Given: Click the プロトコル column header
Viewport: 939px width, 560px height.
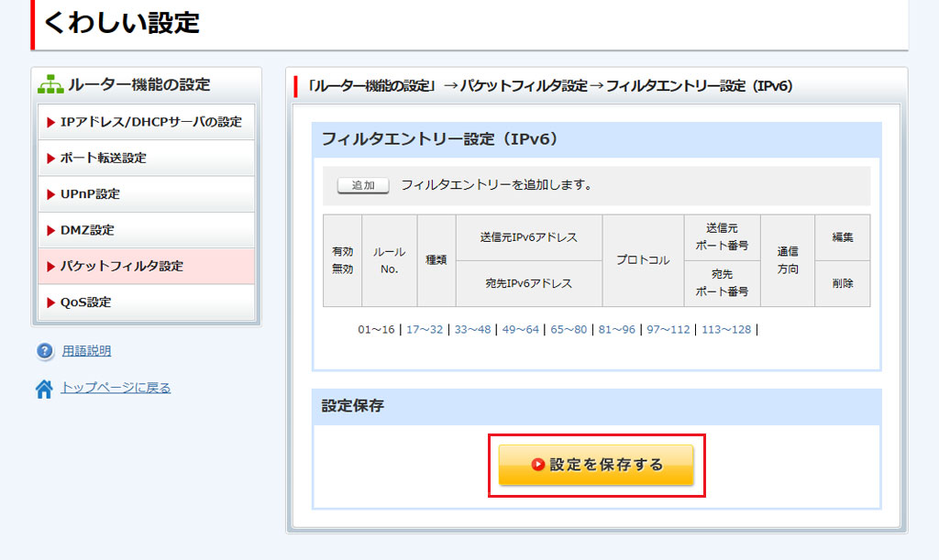Looking at the screenshot, I should [643, 260].
